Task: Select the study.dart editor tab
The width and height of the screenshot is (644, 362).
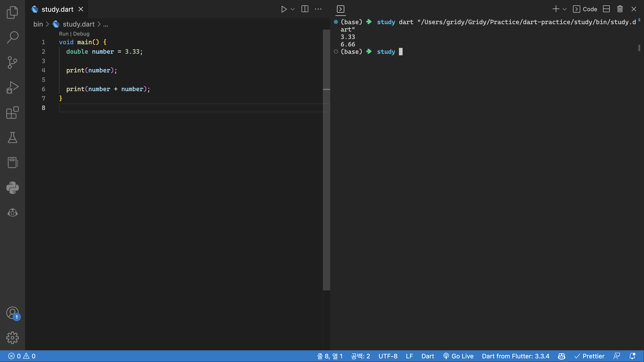Action: click(x=57, y=9)
